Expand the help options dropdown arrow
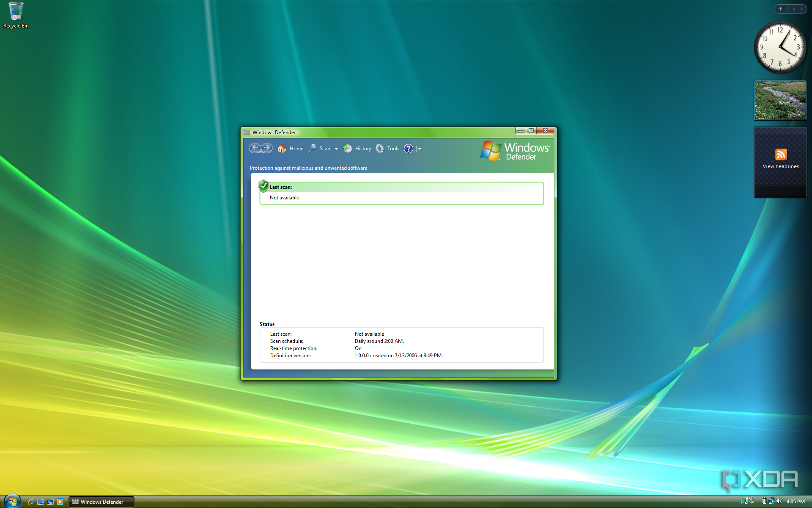The image size is (812, 508). point(420,149)
